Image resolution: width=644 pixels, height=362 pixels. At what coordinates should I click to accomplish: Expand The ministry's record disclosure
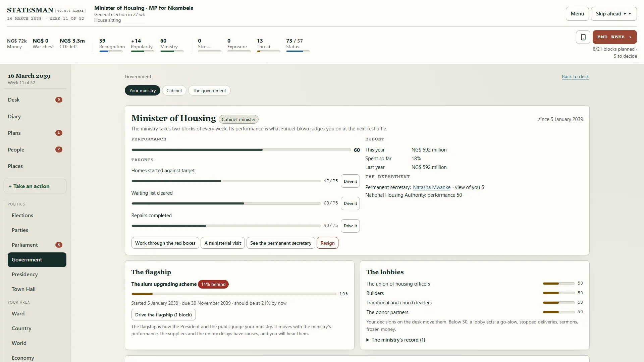point(396,340)
